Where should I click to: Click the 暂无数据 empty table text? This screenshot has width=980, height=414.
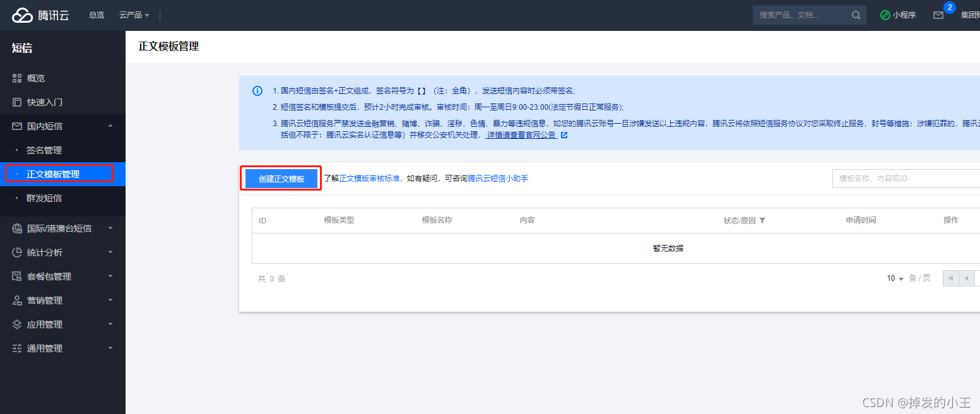(668, 249)
